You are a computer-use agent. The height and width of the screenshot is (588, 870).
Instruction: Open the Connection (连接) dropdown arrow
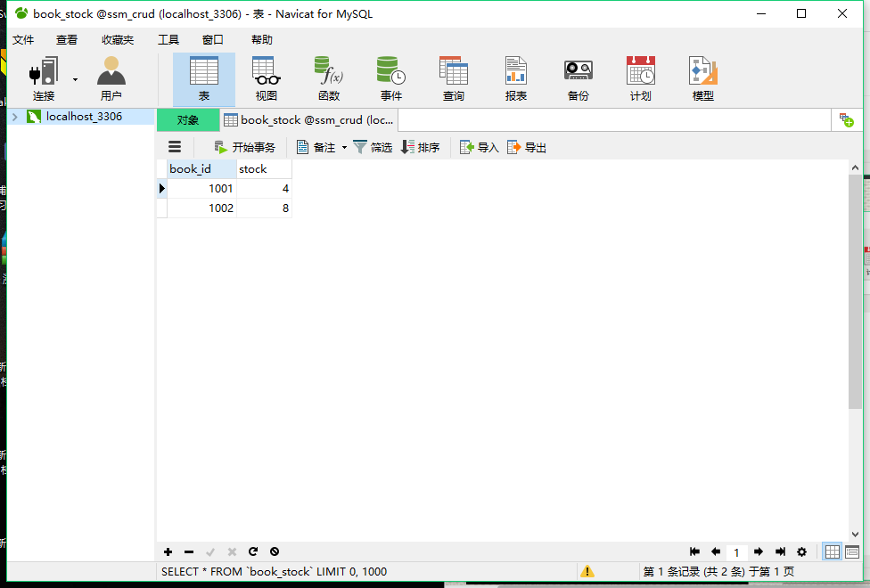[75, 80]
